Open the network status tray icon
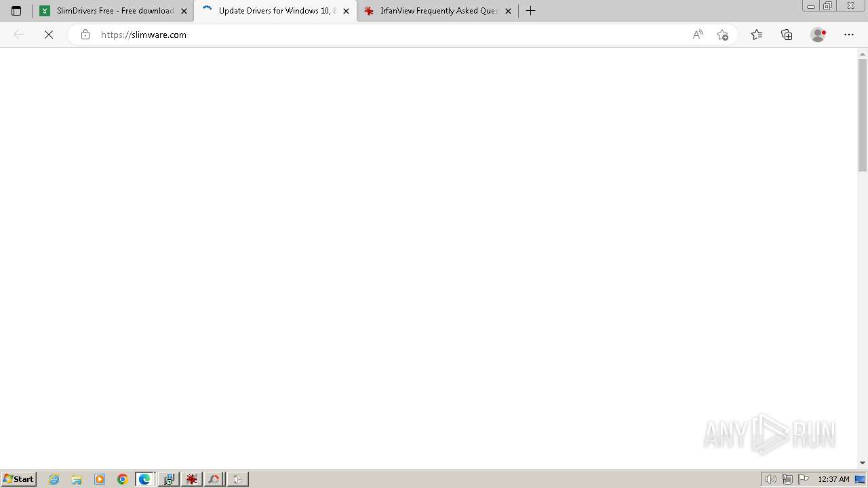This screenshot has width=868, height=488. point(787,479)
